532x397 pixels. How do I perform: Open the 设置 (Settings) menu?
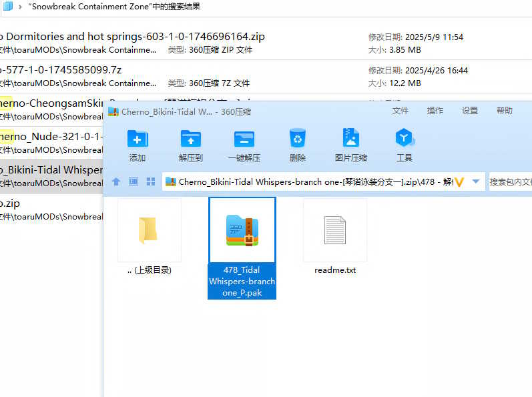470,111
